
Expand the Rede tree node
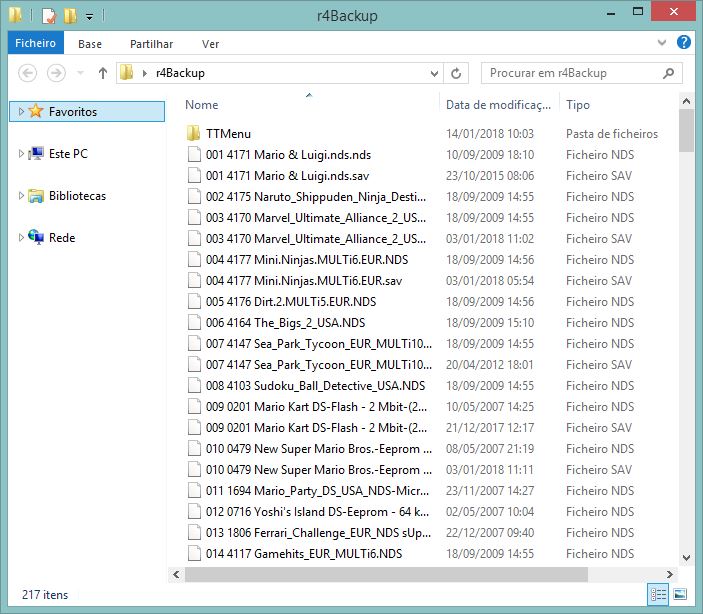pos(21,238)
